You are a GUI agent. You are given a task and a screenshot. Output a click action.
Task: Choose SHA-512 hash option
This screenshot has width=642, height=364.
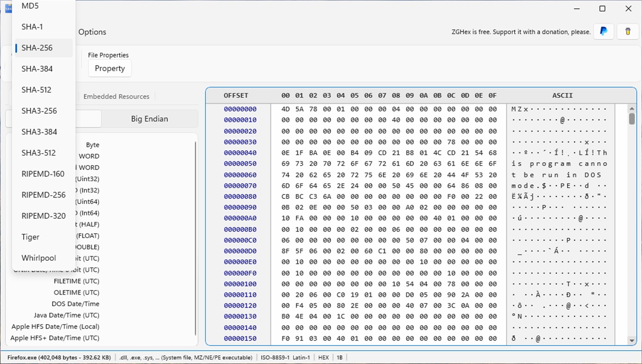tap(44, 90)
